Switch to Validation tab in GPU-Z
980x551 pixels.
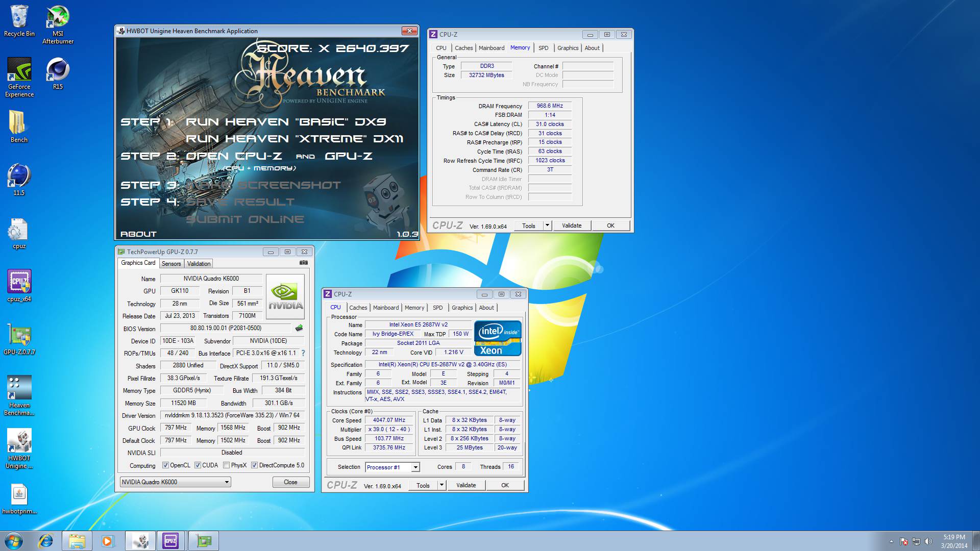pos(199,264)
